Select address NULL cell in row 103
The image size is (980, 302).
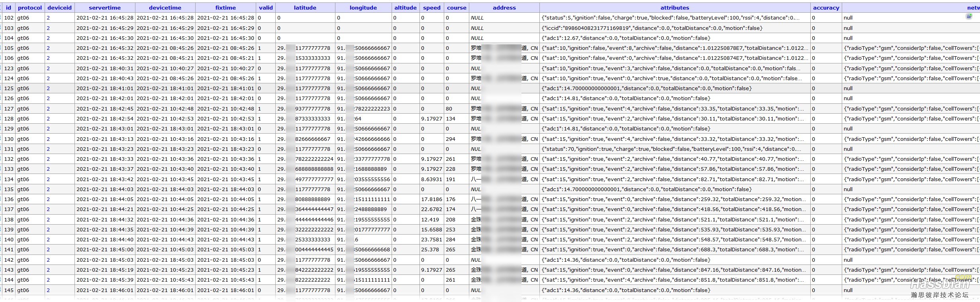tap(504, 28)
